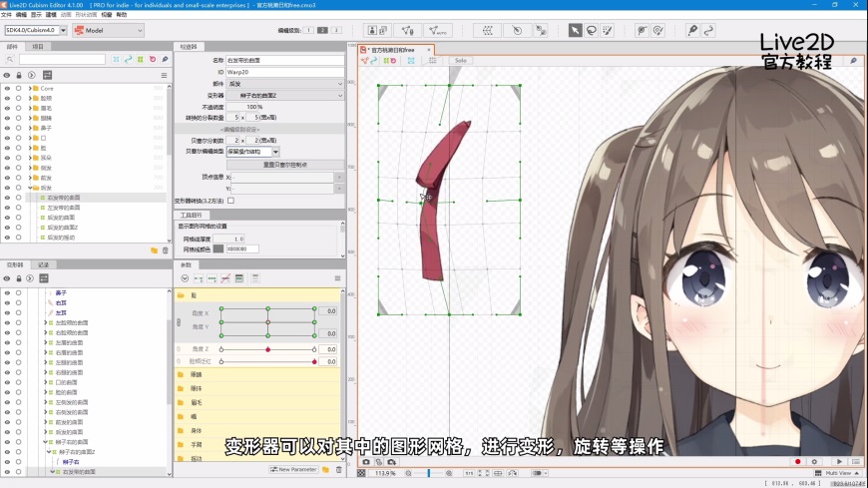The height and width of the screenshot is (488, 868).
Task: Click the mesh edit tool icon
Action: pyautogui.click(x=407, y=31)
